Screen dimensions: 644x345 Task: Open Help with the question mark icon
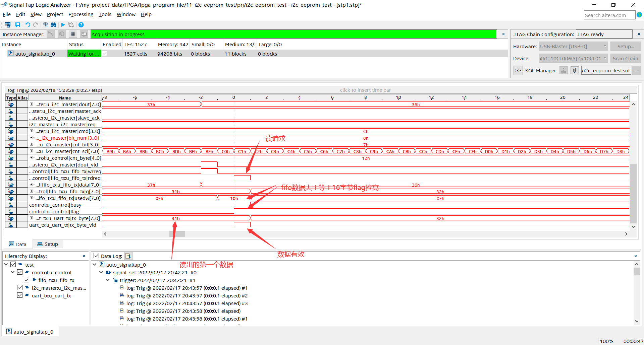pos(81,24)
